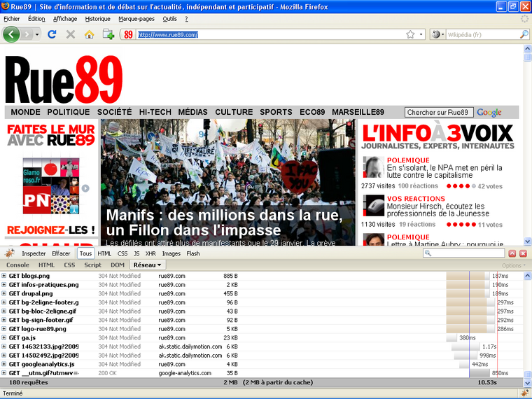532x399 pixels.
Task: Click the network panel scrollbar up arrow
Action: pos(528,276)
